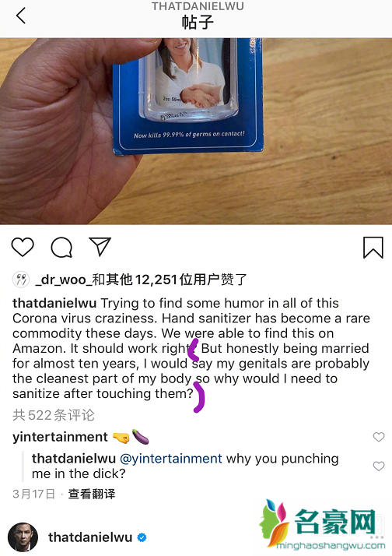
Task: Tap 查看翻译 to see translation
Action: (x=92, y=494)
